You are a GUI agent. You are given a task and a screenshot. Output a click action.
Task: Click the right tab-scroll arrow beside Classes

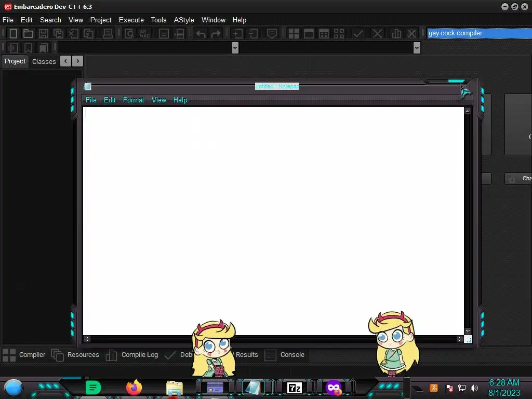78,61
